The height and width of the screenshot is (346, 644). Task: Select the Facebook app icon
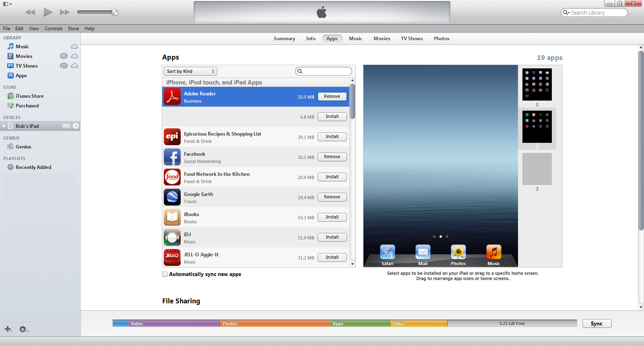[172, 157]
